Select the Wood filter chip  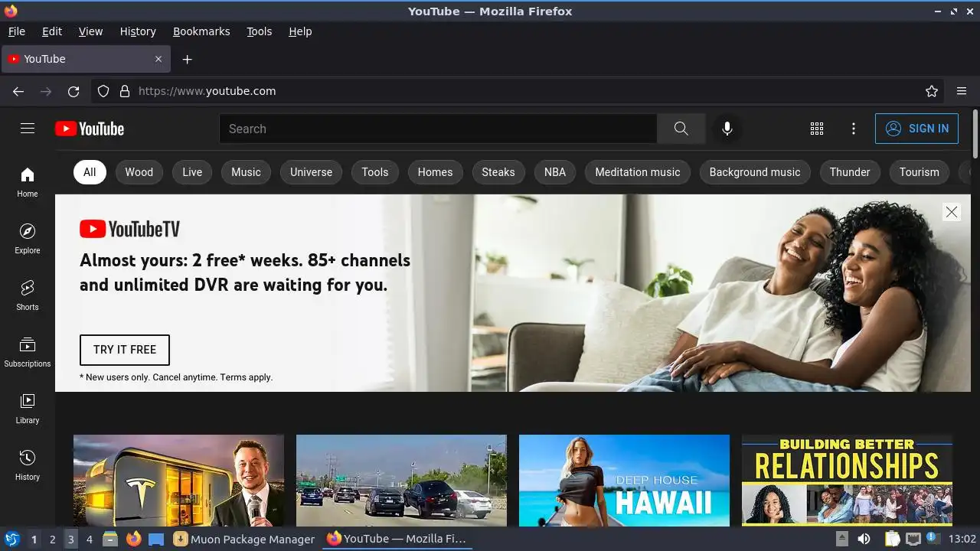tap(139, 172)
